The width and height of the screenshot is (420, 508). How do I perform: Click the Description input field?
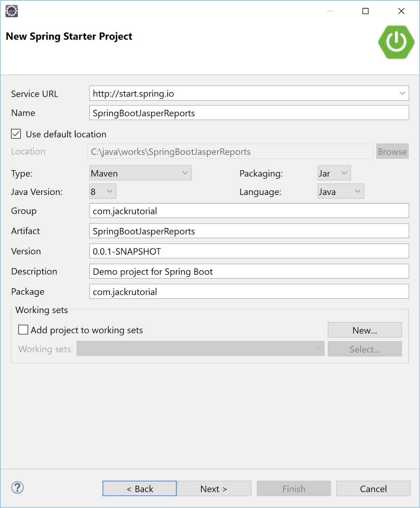click(249, 271)
